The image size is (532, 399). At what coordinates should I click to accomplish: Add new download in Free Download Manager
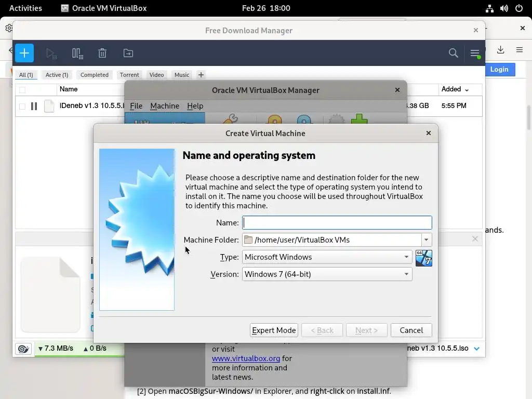pos(24,53)
